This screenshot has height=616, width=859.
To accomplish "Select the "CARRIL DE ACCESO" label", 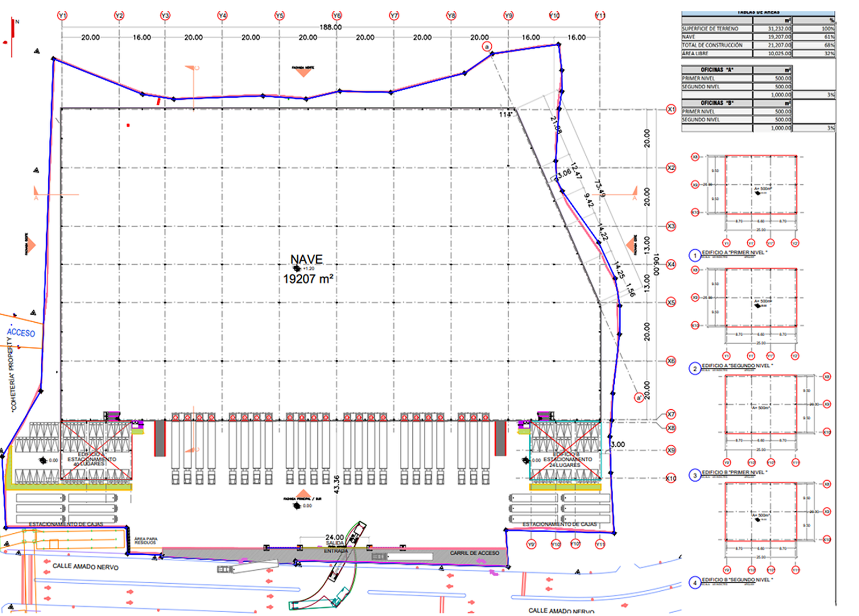I will point(475,553).
